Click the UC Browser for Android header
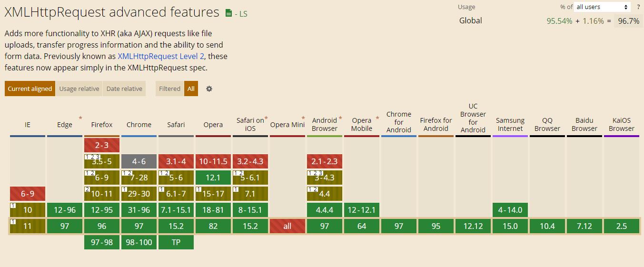Viewport: 644px width, 267px height. pos(473,118)
